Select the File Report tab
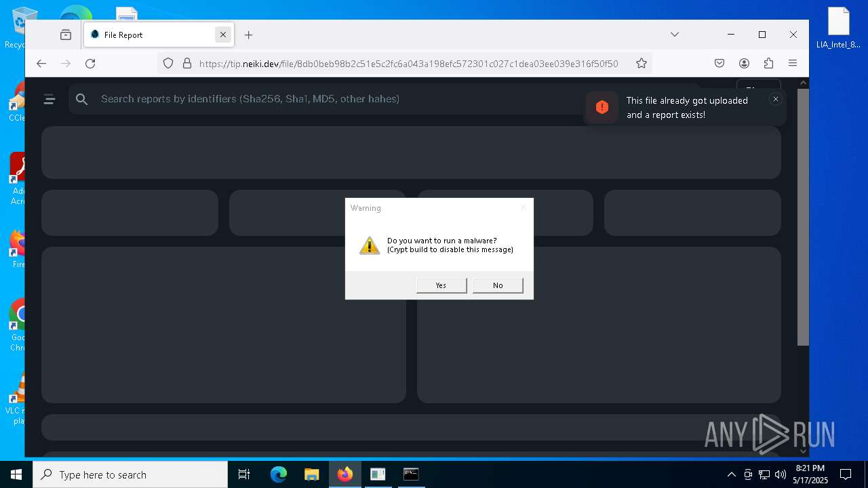Screen dimensions: 868x488 [x=159, y=35]
